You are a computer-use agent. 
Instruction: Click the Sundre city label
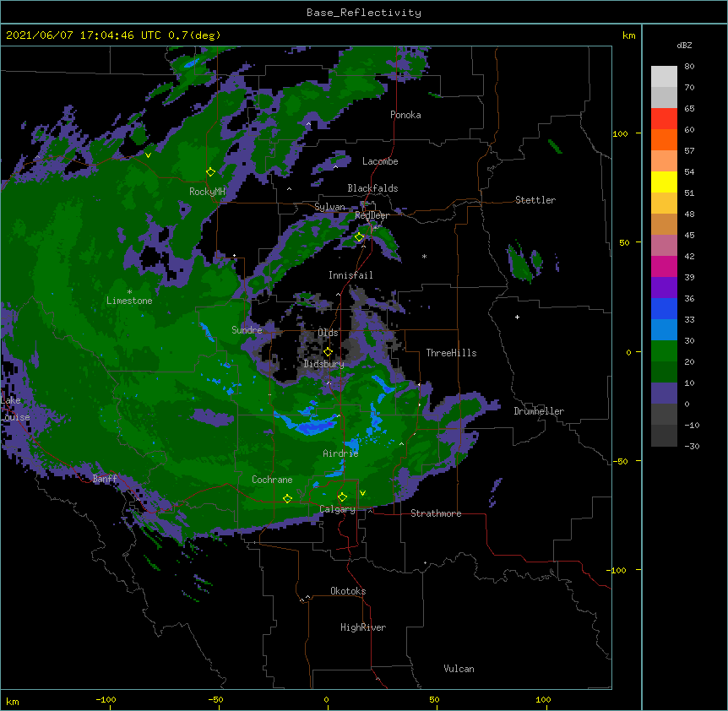(x=247, y=330)
